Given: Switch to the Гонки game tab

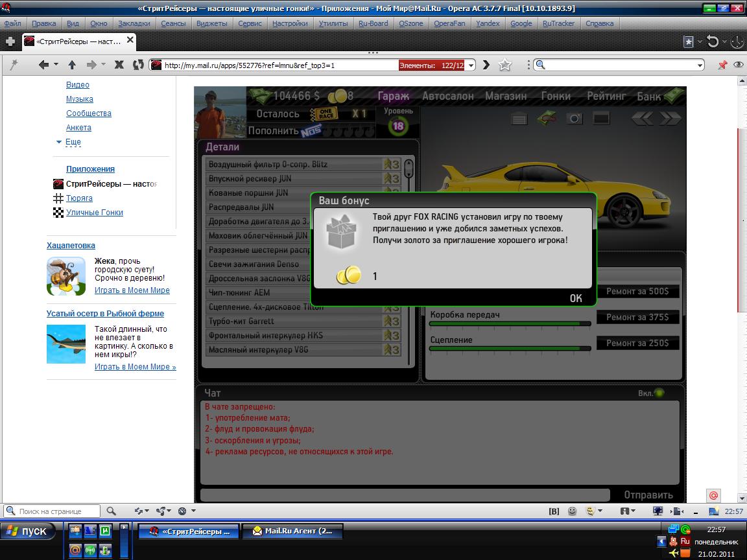Looking at the screenshot, I should pos(556,96).
